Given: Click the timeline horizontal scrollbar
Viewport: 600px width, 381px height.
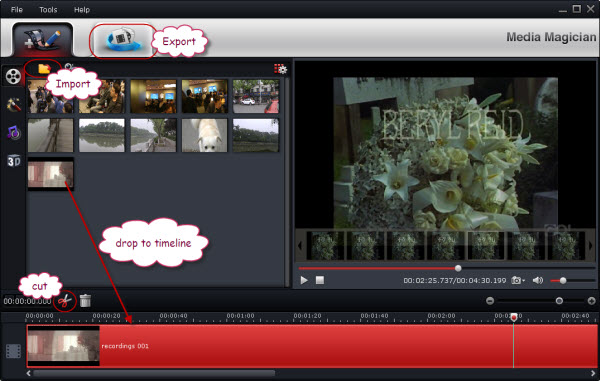Looking at the screenshot, I should tap(154, 373).
